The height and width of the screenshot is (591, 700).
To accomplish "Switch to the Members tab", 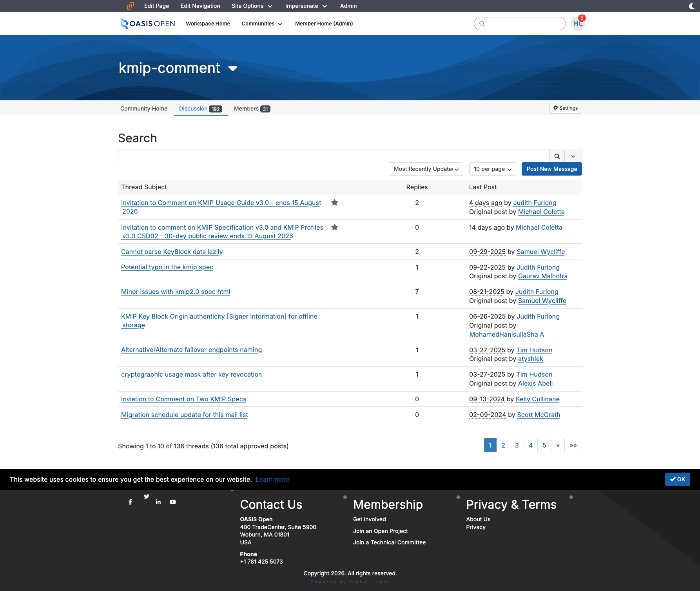I will (252, 109).
